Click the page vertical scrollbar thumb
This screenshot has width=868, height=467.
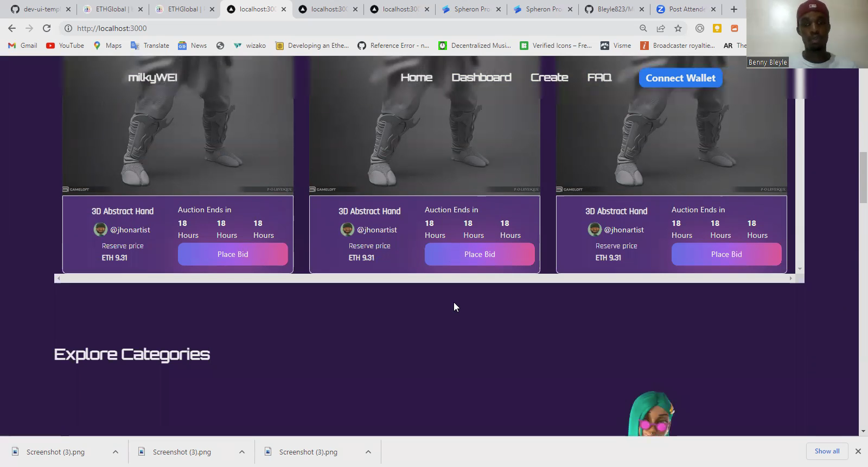(x=863, y=178)
